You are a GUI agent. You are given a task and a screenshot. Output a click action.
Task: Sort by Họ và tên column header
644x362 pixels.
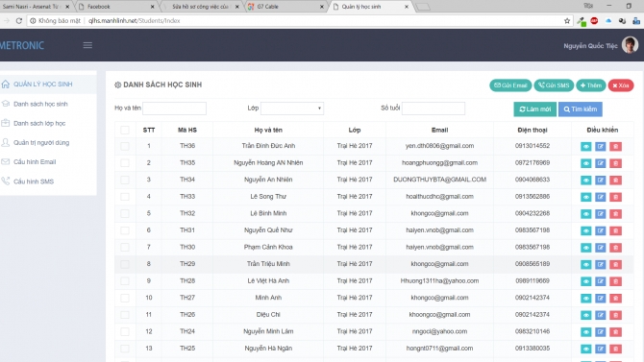click(x=268, y=130)
